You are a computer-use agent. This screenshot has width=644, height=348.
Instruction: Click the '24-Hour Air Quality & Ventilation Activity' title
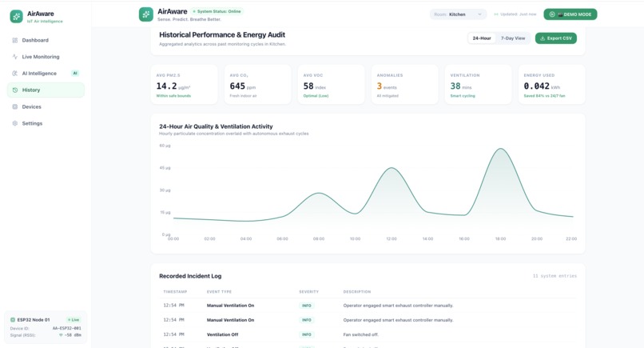[x=216, y=126]
